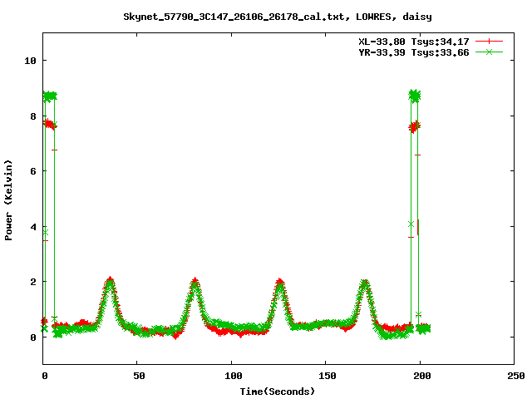
Task: Click x-axis tick label 150
Action: [328, 376]
